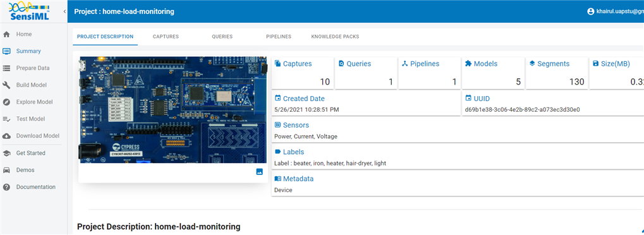Click the Project : home-load-monitoring header title
The height and width of the screenshot is (235, 644).
point(124,11)
